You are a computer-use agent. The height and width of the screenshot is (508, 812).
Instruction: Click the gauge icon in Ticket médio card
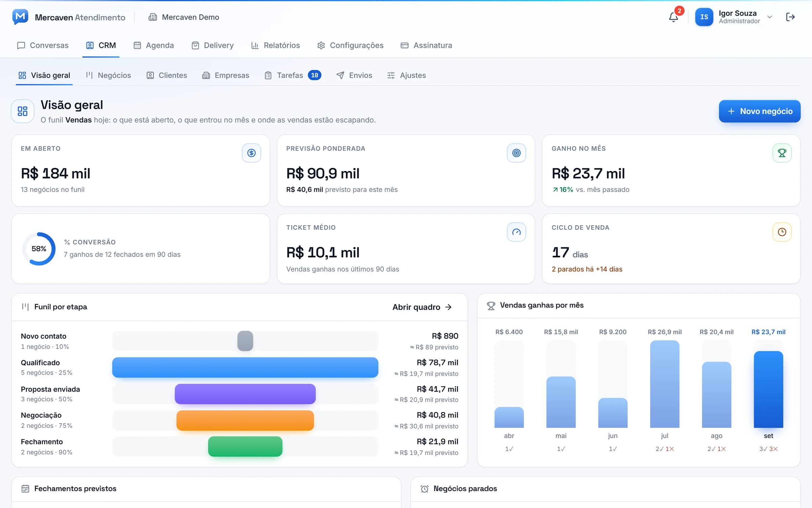(516, 232)
